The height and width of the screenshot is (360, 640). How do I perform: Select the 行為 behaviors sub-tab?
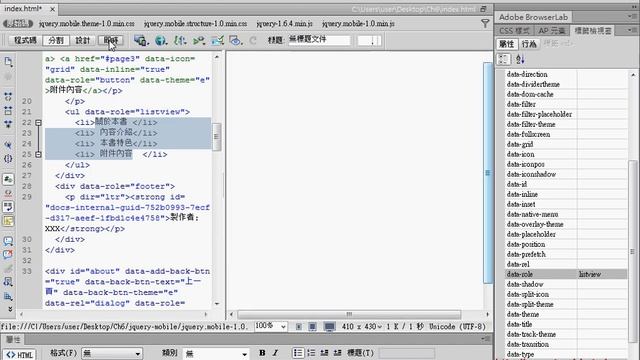529,44
